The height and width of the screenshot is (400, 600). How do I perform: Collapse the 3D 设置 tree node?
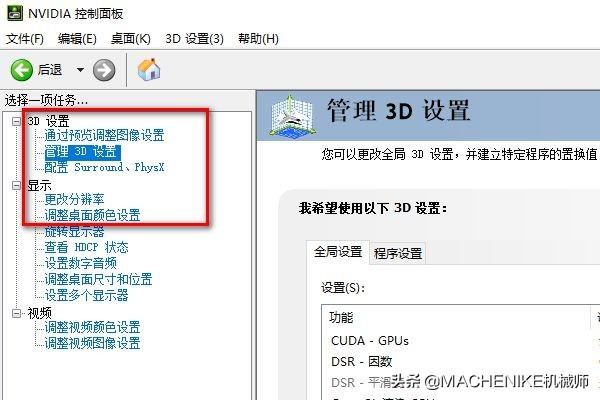[16, 121]
